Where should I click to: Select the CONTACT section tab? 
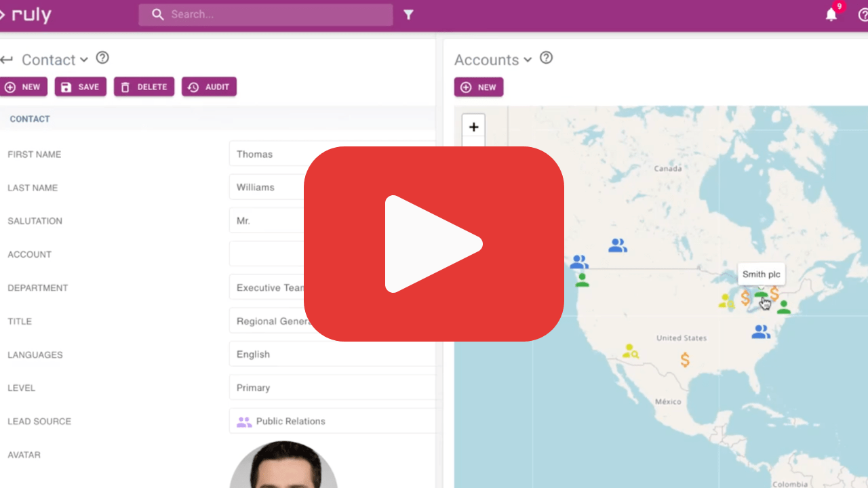[30, 119]
